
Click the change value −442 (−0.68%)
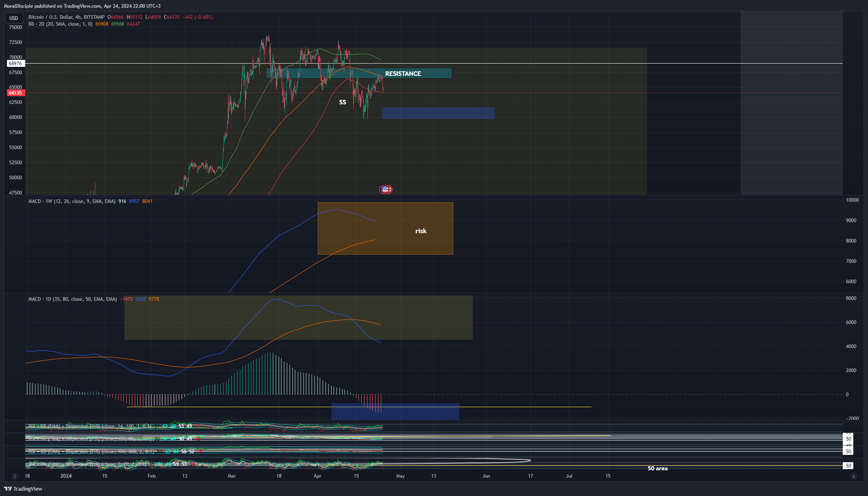(x=198, y=17)
